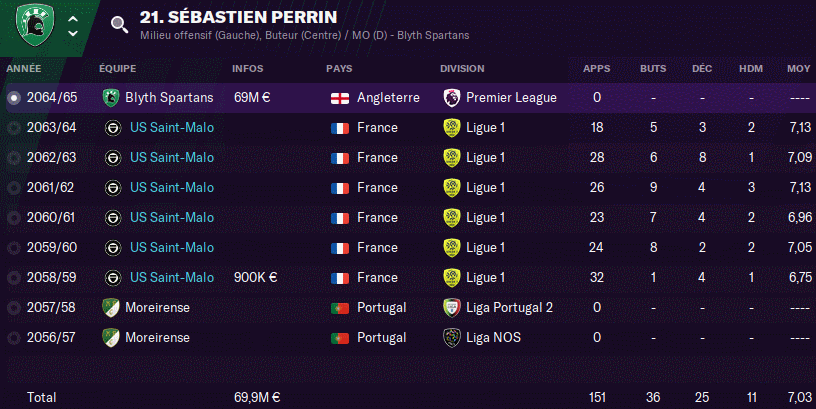Select the 2063/64 season radio button
This screenshot has width=816, height=409.
click(14, 128)
